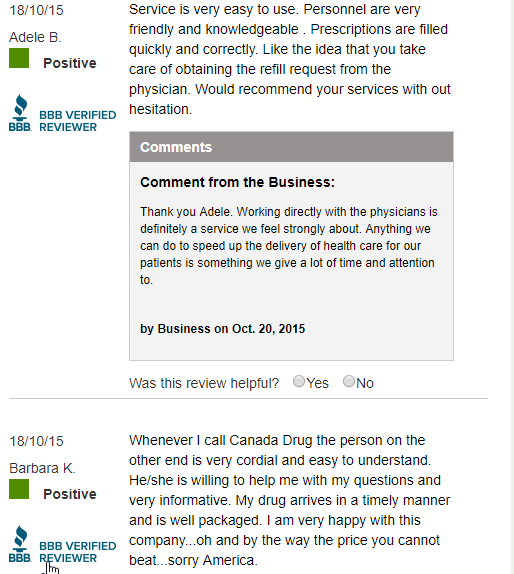Click the 18/10/15 date above Barbara K.
This screenshot has height=574, width=514.
(36, 441)
